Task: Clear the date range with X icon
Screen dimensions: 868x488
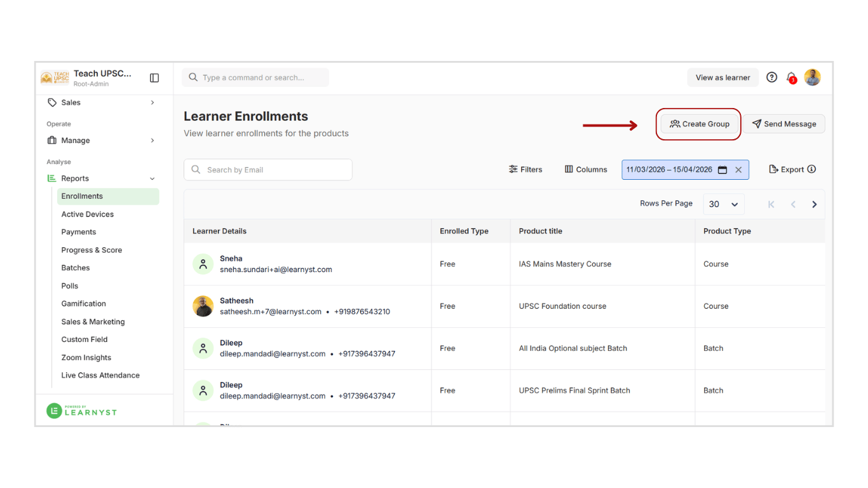Action: point(738,170)
